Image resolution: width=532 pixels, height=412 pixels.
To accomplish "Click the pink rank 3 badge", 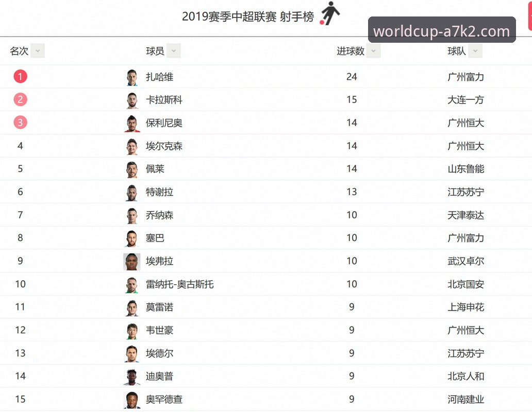I will pyautogui.click(x=20, y=123).
